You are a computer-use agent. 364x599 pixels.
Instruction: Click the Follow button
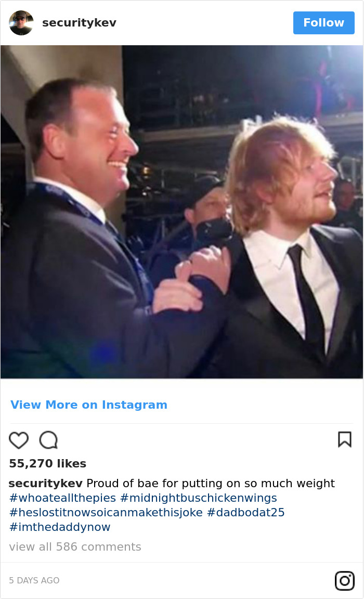tap(323, 23)
